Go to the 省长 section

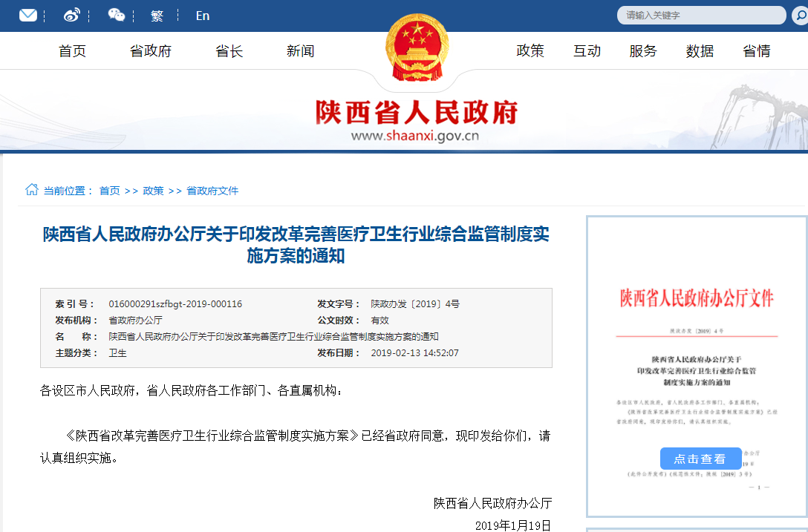pos(229,51)
